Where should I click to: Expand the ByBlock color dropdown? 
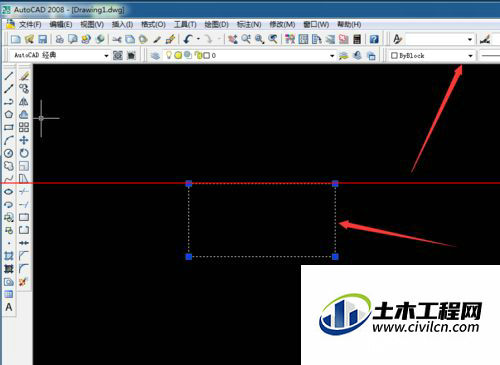(470, 56)
